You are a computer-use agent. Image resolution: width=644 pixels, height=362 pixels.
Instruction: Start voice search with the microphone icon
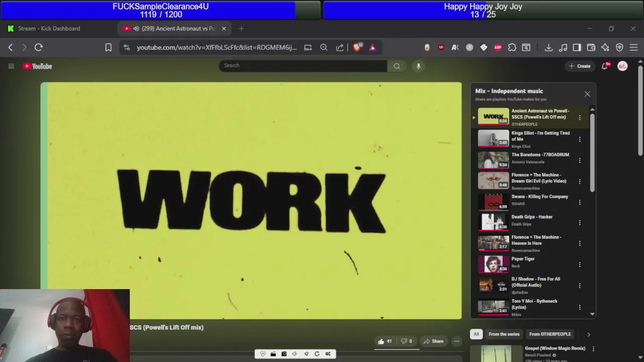click(418, 66)
